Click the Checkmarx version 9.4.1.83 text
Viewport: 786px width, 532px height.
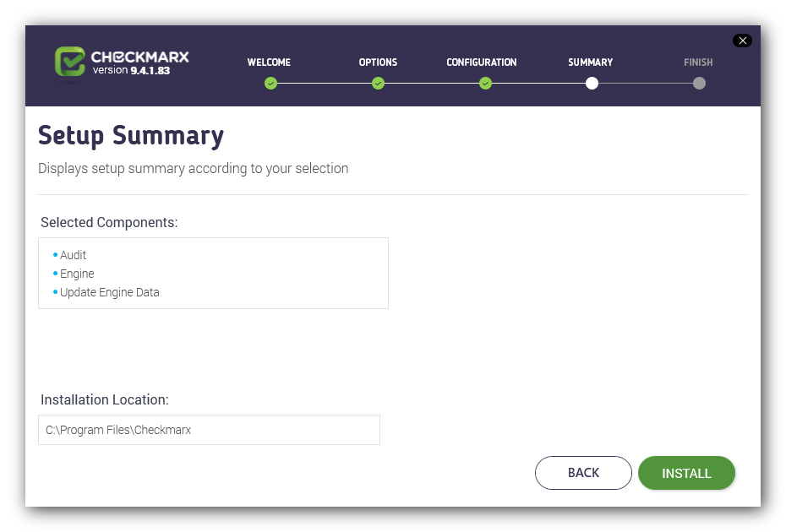point(131,70)
